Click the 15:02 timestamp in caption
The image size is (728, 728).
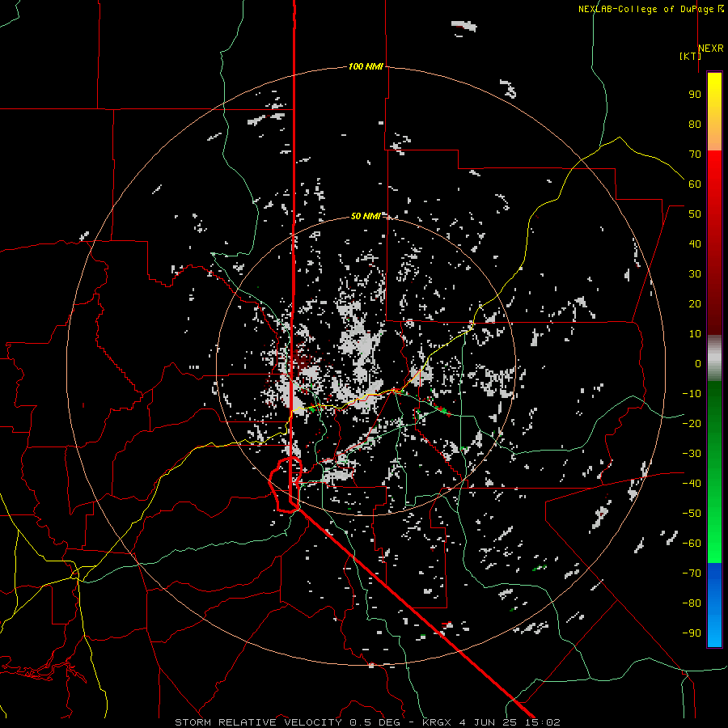544,722
